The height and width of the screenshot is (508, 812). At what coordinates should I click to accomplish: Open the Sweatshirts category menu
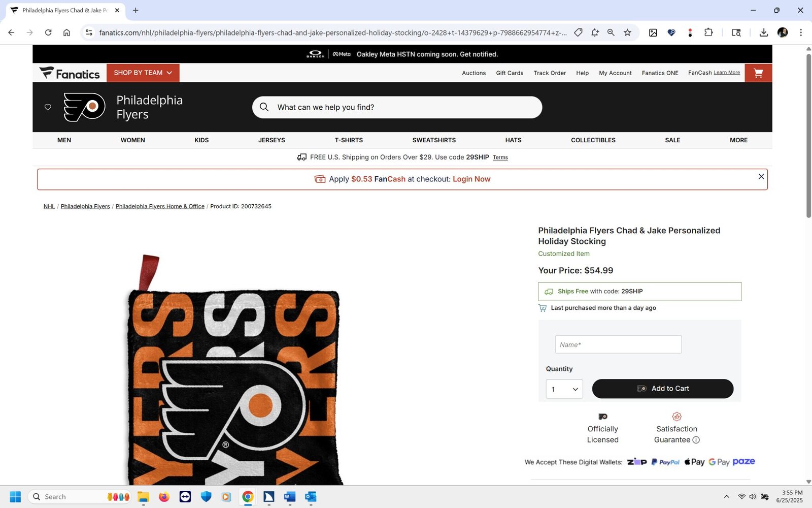pyautogui.click(x=434, y=140)
